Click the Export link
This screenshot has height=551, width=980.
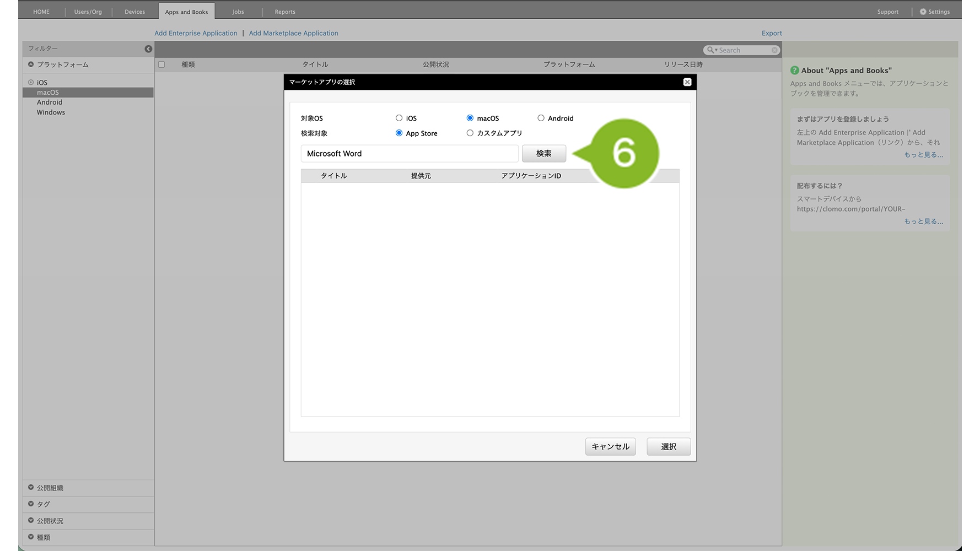coord(772,33)
